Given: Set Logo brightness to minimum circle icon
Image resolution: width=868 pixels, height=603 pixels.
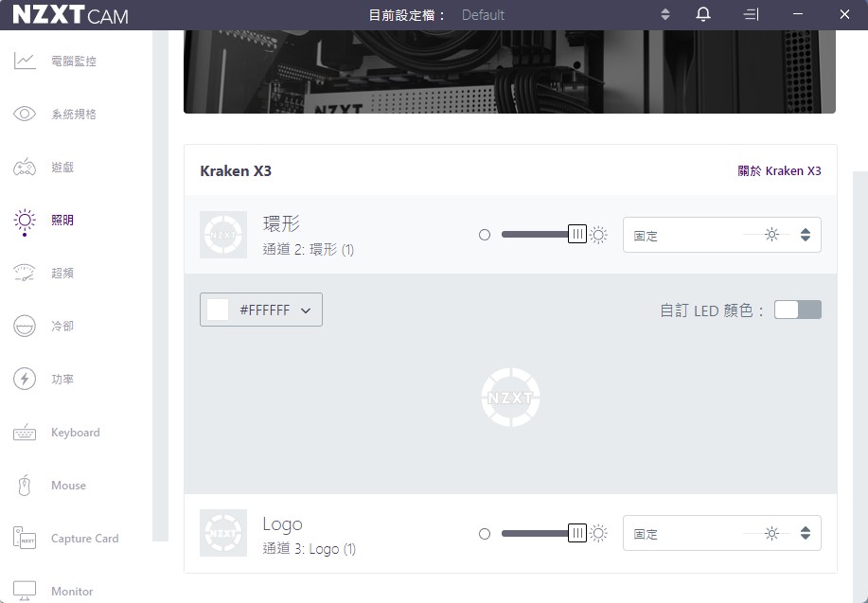Looking at the screenshot, I should pyautogui.click(x=485, y=534).
